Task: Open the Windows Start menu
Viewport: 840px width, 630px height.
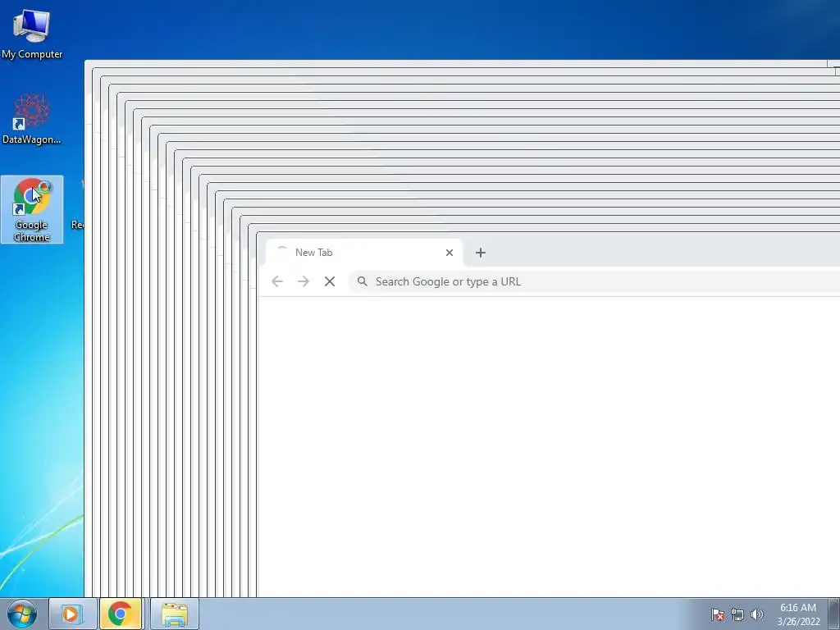Action: (x=22, y=614)
